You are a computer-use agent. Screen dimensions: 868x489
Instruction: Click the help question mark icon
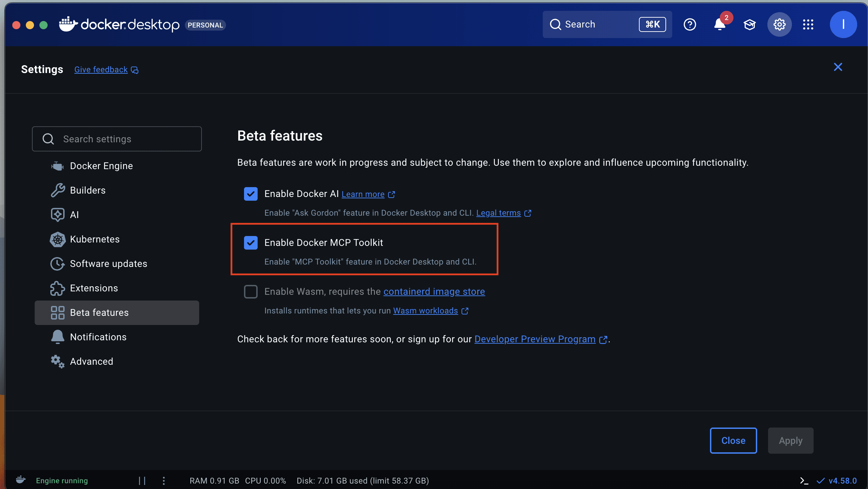click(690, 24)
